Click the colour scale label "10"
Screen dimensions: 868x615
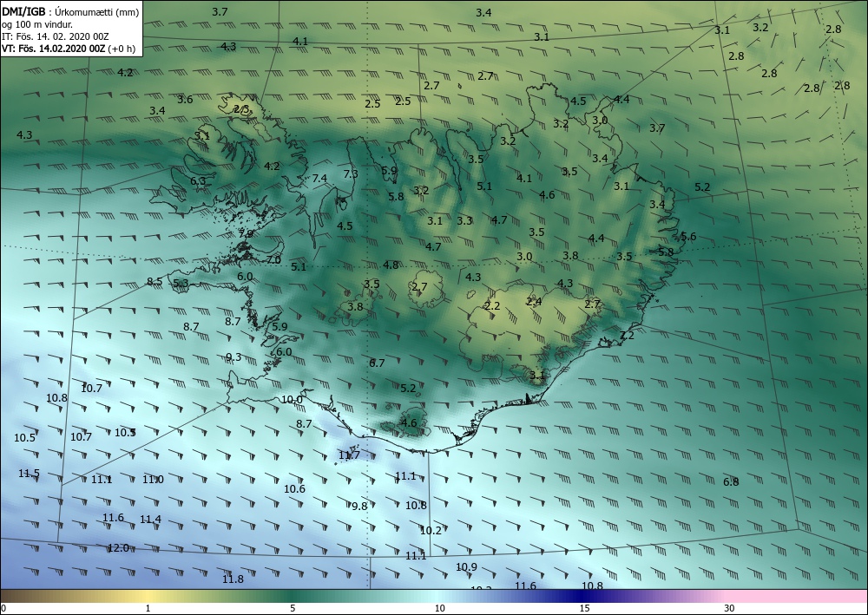[x=439, y=608]
